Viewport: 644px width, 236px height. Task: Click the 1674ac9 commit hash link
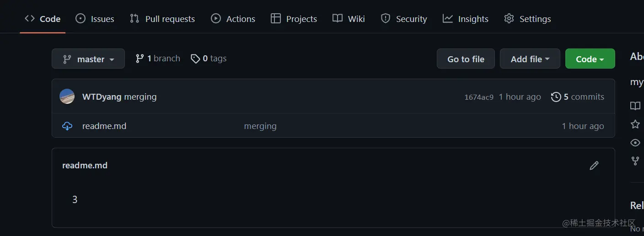click(x=479, y=97)
